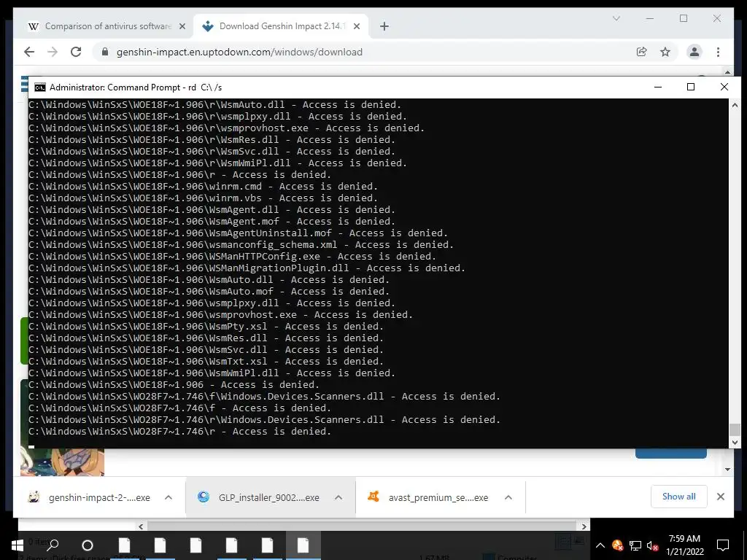Reload the Uptodown download page
The width and height of the screenshot is (747, 560).
click(x=76, y=52)
